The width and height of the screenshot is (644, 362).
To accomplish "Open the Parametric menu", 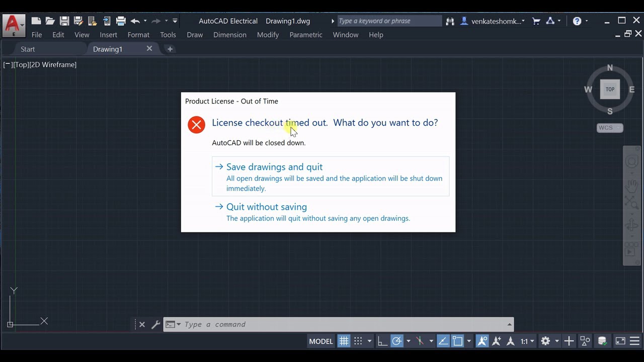I will (306, 35).
